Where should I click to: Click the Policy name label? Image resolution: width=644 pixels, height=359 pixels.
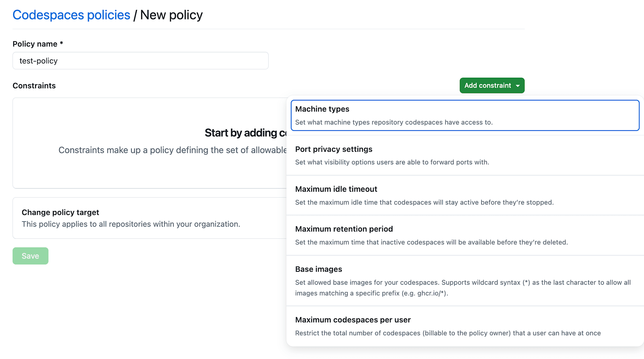click(x=38, y=44)
